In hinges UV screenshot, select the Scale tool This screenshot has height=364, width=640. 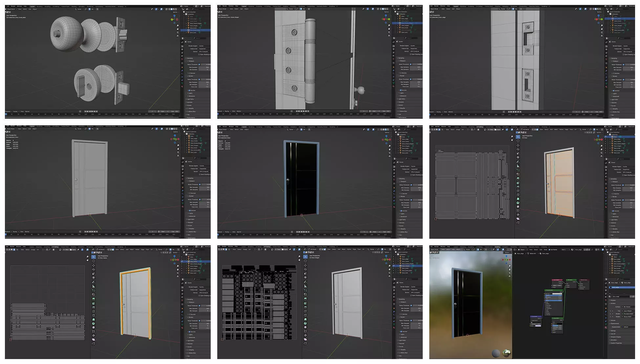(305, 273)
